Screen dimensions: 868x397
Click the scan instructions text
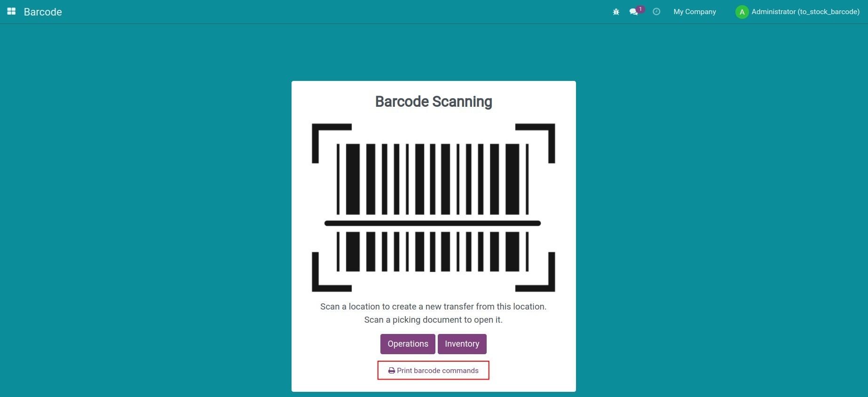click(433, 313)
